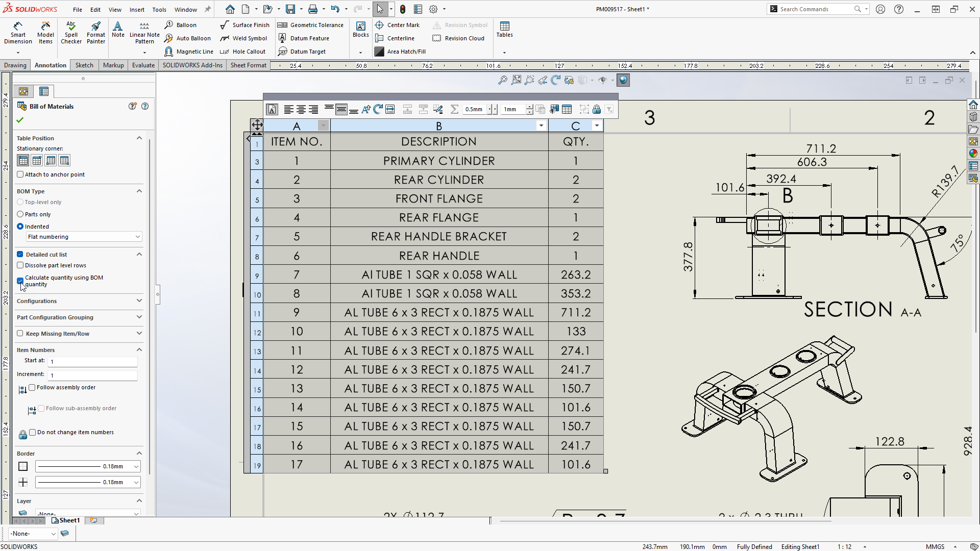This screenshot has height=551, width=980.
Task: Enable Calculate quantity using BOM
Action: pyautogui.click(x=21, y=278)
